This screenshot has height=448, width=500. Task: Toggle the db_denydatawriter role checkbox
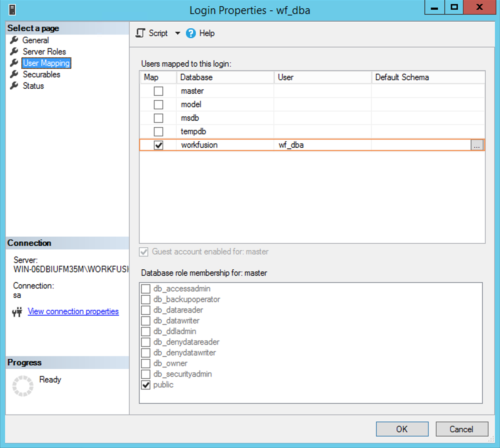tap(146, 353)
